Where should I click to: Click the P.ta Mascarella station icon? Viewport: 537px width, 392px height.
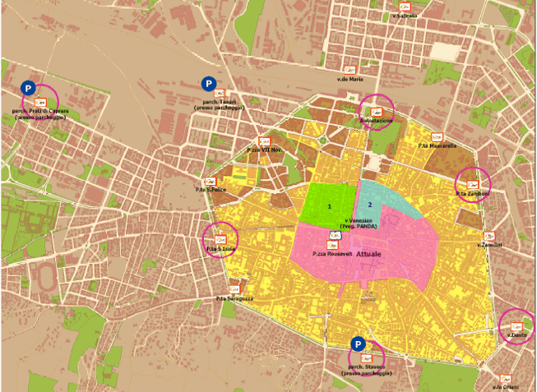[437, 136]
